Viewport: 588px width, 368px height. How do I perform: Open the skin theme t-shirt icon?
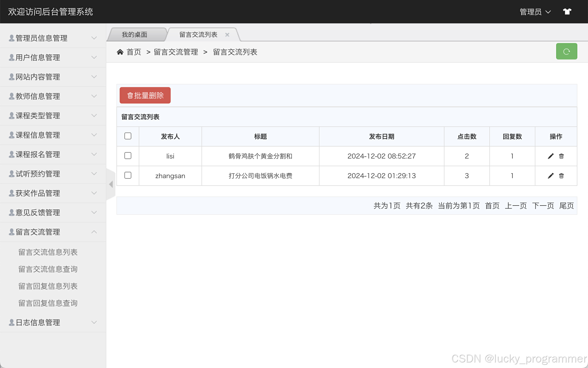coord(567,12)
